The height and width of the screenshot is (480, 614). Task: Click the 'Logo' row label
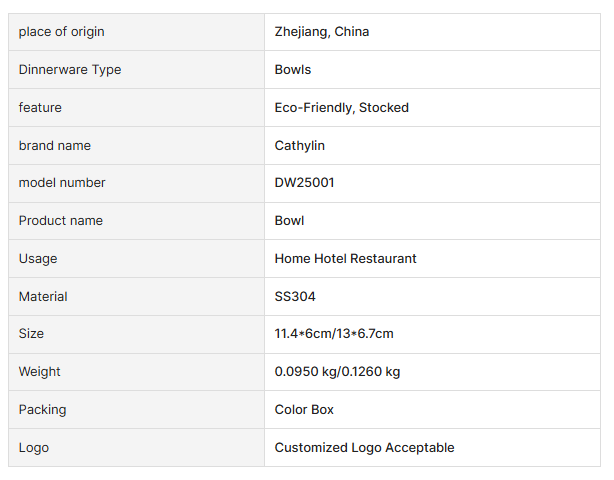pyautogui.click(x=34, y=448)
